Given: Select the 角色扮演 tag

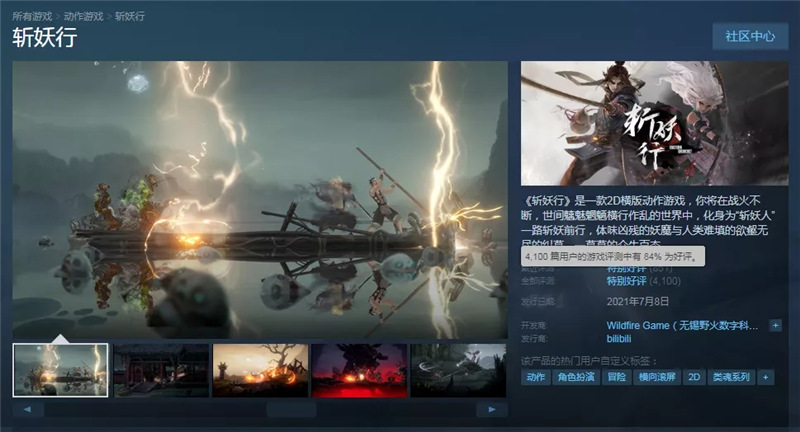Looking at the screenshot, I should [x=576, y=377].
